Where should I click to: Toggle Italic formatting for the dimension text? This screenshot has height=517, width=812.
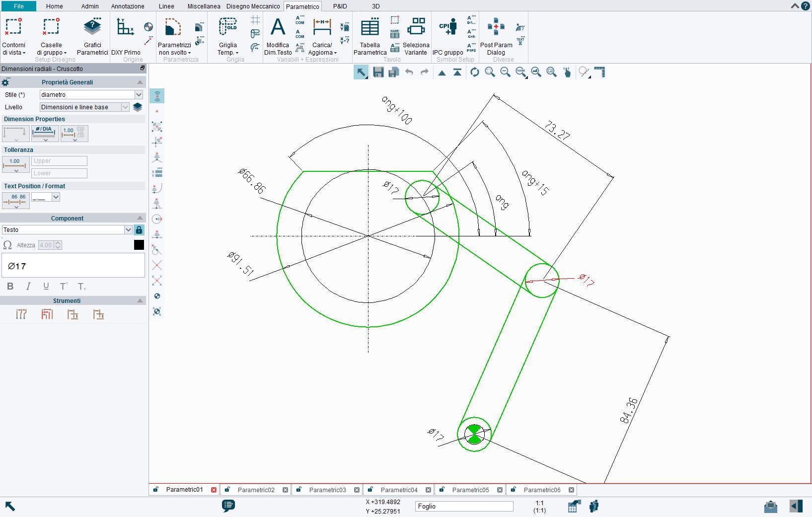tap(28, 286)
